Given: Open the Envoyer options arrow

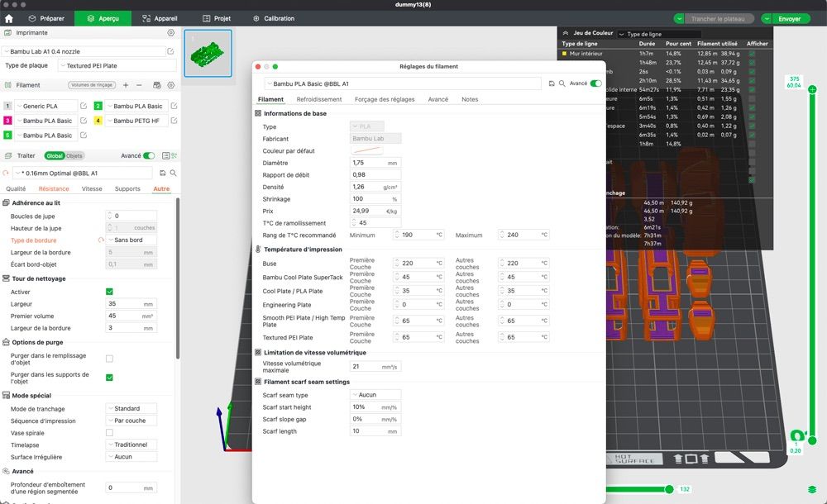Looking at the screenshot, I should click(x=767, y=18).
